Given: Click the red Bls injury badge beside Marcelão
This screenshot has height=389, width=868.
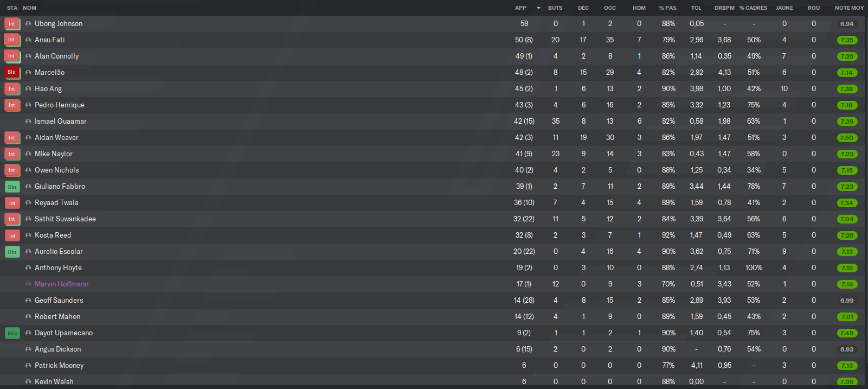Looking at the screenshot, I should pos(12,73).
